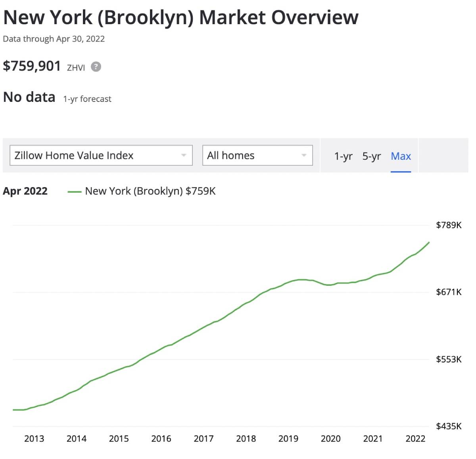
Task: Click the green line's rightmost end point
Action: [429, 242]
